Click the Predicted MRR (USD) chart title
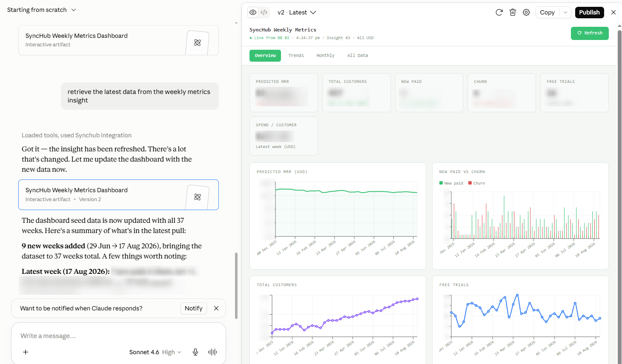This screenshot has height=364, width=622. pos(282,172)
